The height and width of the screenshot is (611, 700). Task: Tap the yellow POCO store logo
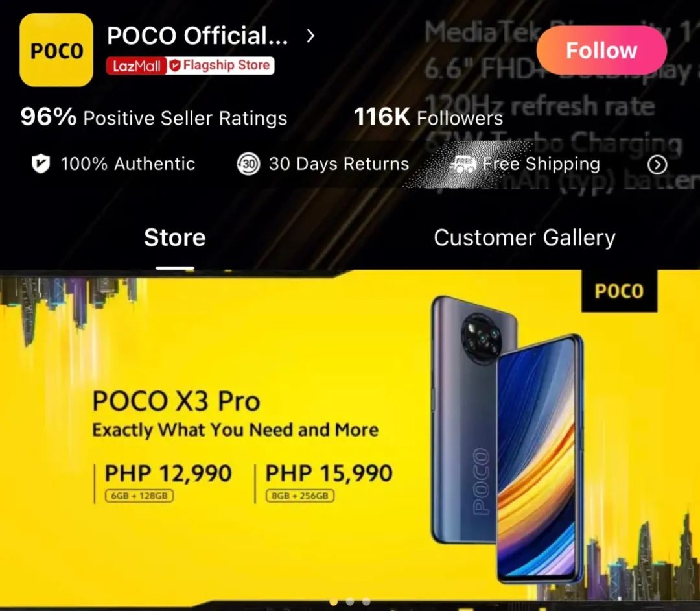tap(56, 49)
